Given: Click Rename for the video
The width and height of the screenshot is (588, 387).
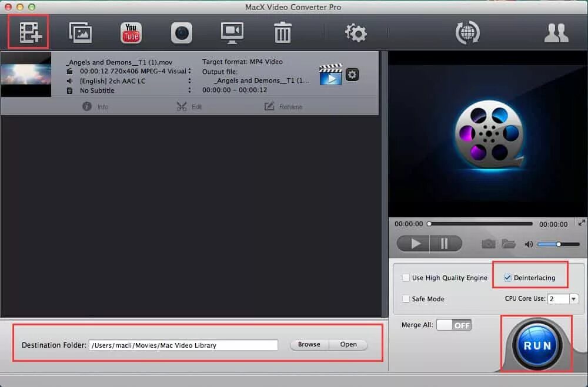Looking at the screenshot, I should click(x=283, y=106).
